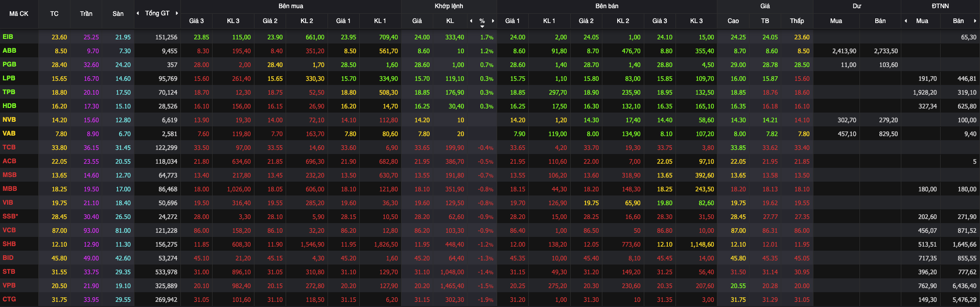Viewport: 980px width, 307px height.
Task: Click the Cao column header
Action: [733, 21]
